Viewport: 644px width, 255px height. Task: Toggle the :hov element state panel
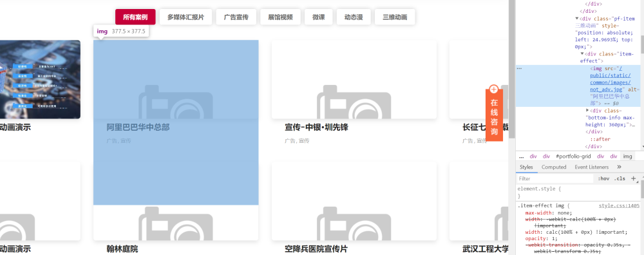tap(603, 178)
